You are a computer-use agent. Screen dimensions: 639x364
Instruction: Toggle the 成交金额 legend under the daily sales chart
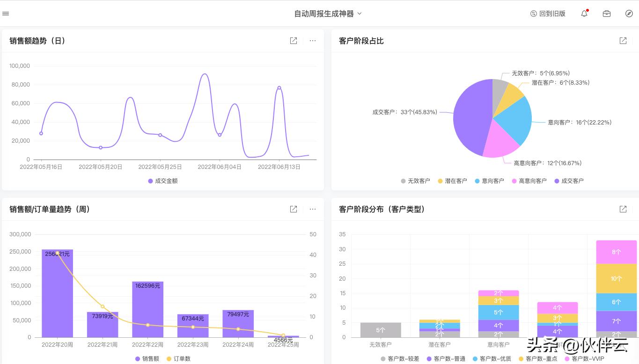162,181
